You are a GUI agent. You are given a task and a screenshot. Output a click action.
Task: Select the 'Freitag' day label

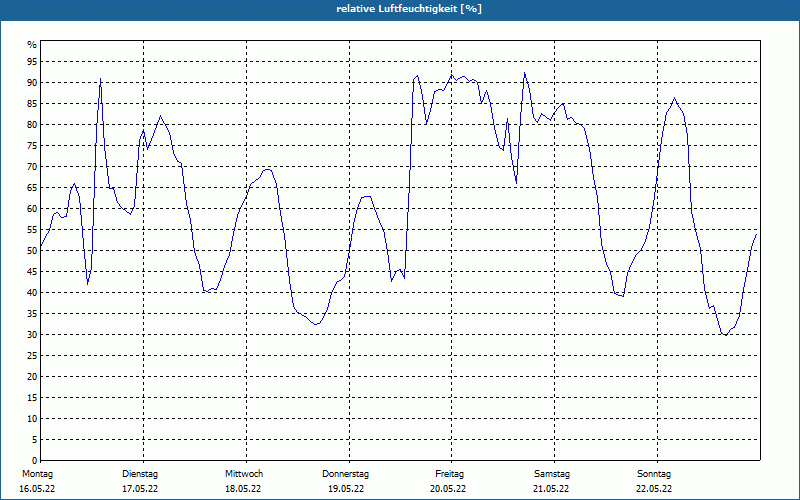point(449,474)
